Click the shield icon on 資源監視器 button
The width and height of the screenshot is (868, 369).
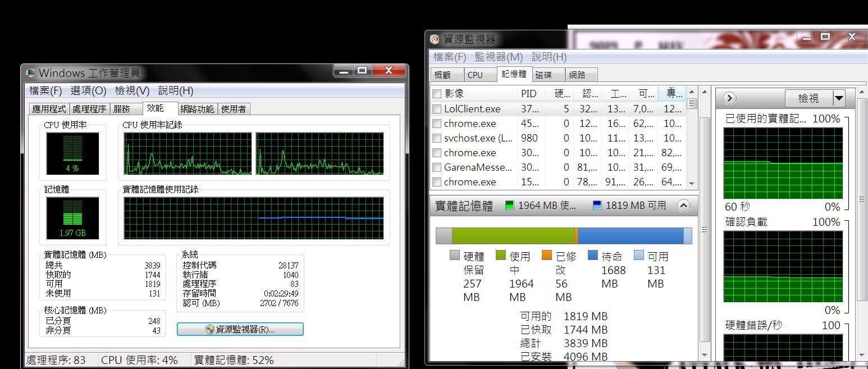pyautogui.click(x=209, y=330)
